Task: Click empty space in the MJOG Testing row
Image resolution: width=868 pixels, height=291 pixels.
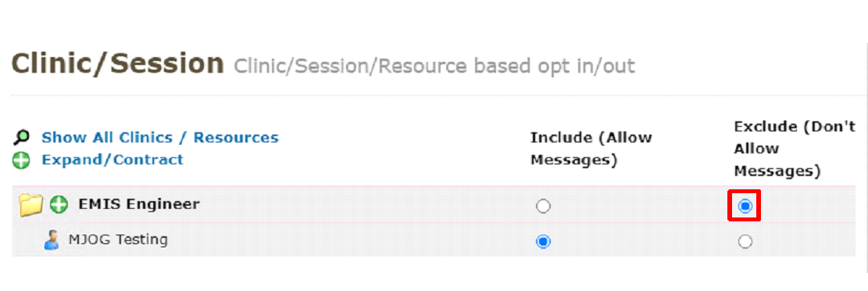Action: [354, 241]
